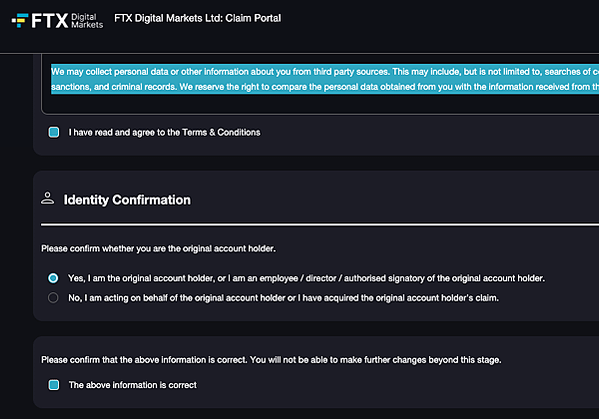Click the person icon beside Identity Confirmation

click(x=47, y=198)
